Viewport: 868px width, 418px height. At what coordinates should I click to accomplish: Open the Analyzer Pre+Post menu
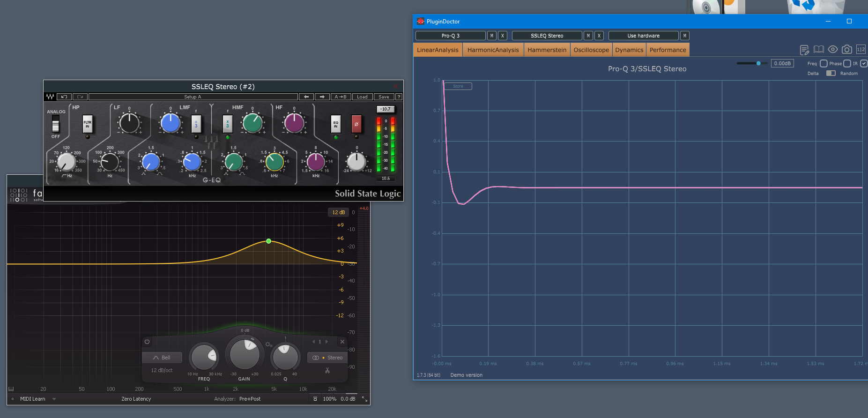point(250,399)
